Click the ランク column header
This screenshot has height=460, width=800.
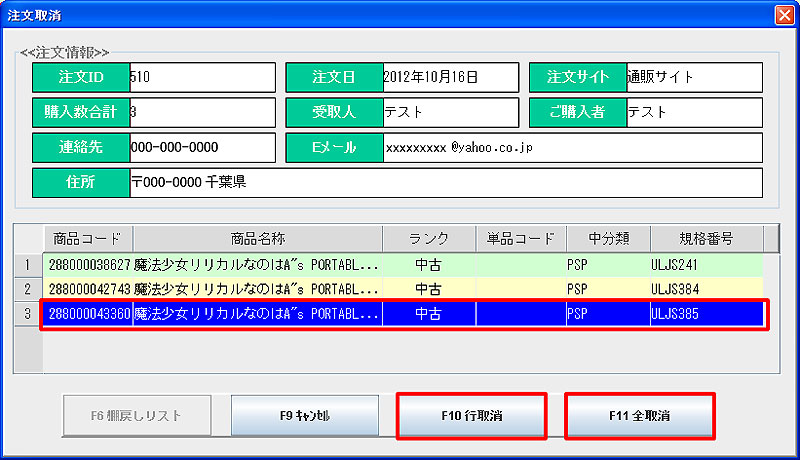pos(428,239)
